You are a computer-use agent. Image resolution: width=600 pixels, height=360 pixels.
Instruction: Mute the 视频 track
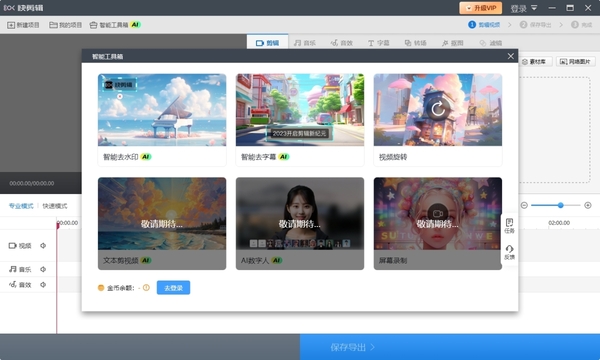pos(43,246)
